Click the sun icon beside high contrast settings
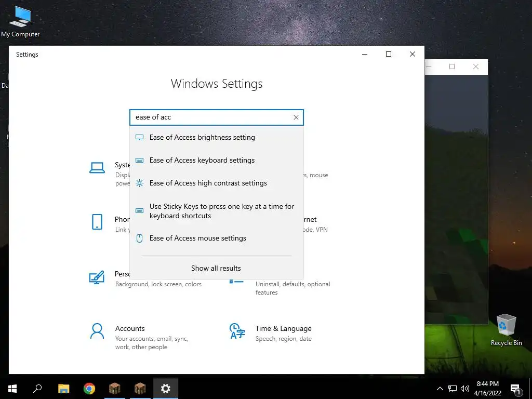The width and height of the screenshot is (532, 399). 139,183
